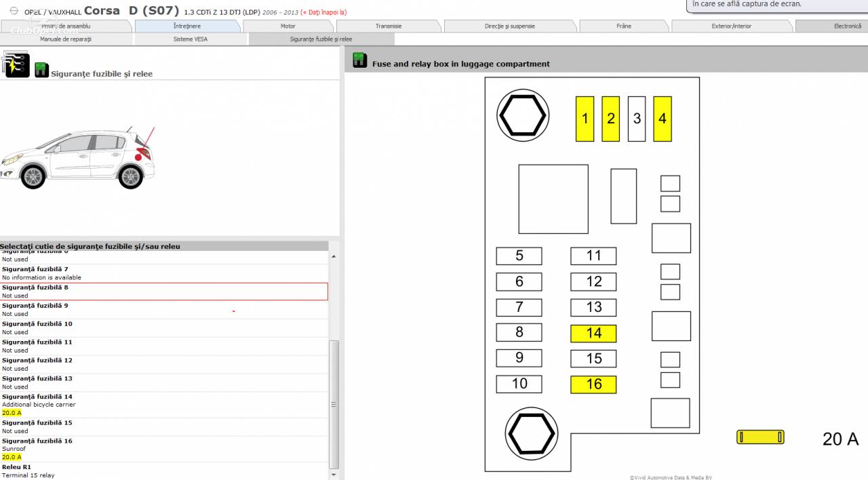Open the Privire de ansamblu tab

(66, 26)
